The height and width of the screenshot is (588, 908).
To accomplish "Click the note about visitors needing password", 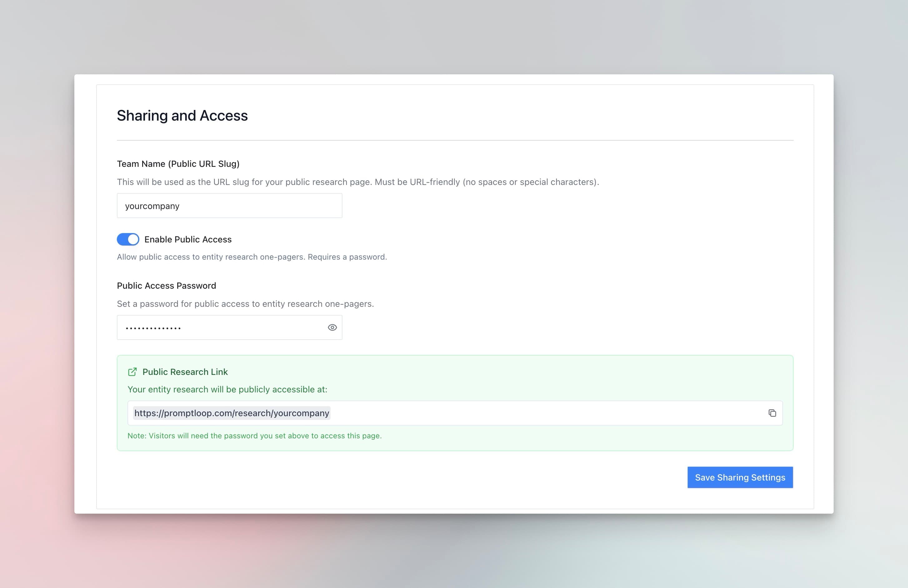I will pyautogui.click(x=254, y=436).
